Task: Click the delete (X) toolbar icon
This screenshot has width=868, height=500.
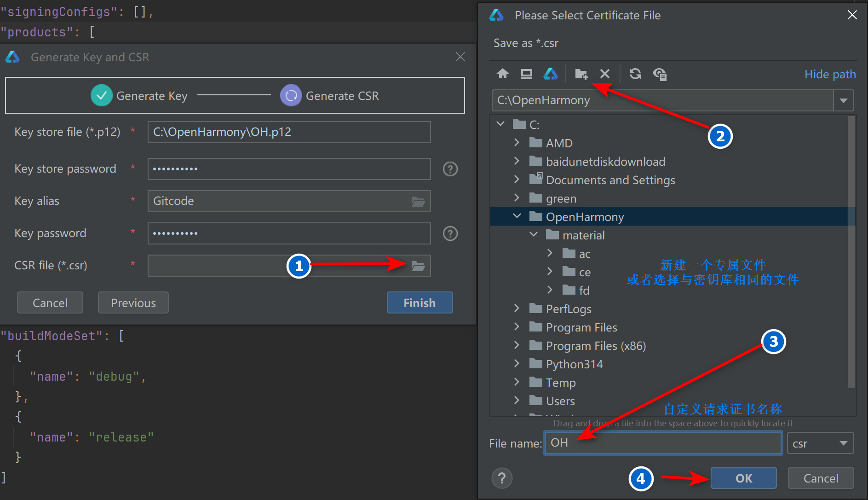Action: point(605,74)
